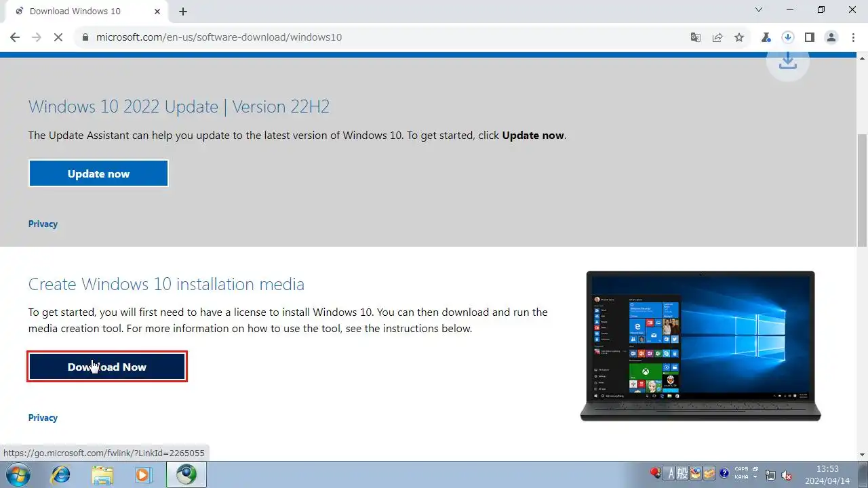Open Privacy link under Update now
This screenshot has width=868, height=488.
tap(43, 224)
